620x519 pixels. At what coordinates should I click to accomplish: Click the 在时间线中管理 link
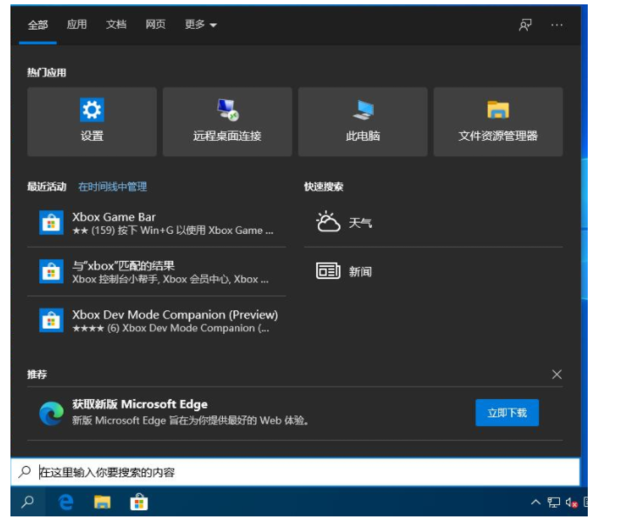pos(113,187)
